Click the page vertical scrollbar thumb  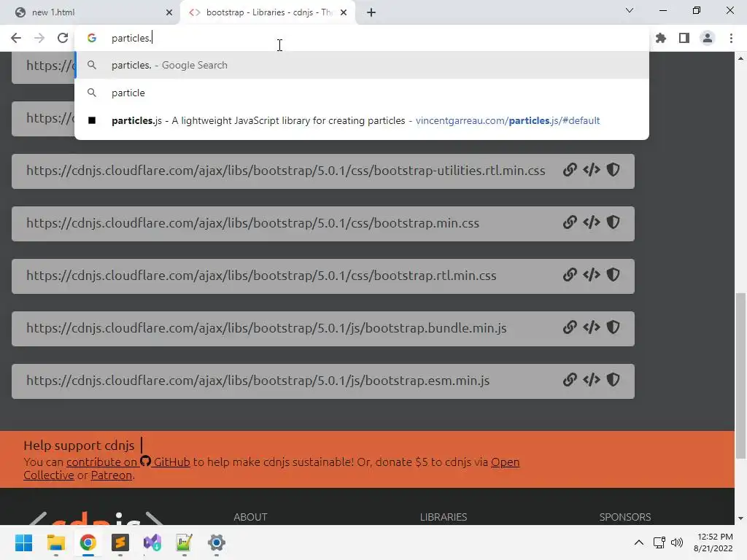[740, 376]
